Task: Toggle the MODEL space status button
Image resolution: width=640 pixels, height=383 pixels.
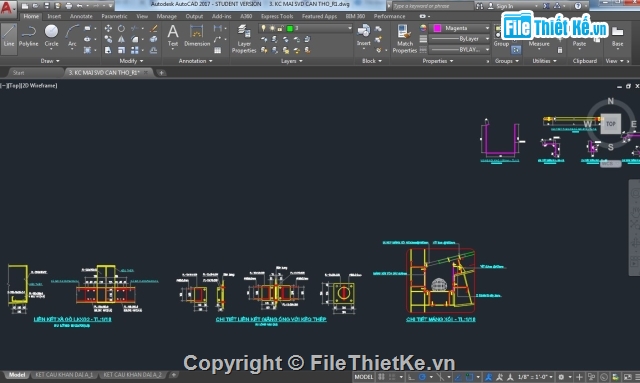Action: pos(364,377)
